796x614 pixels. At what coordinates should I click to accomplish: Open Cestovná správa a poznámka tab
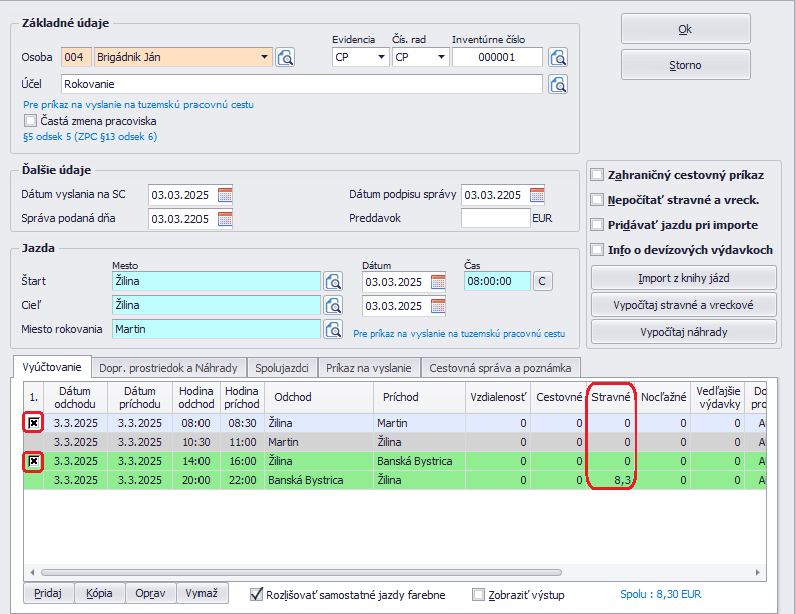pos(501,368)
